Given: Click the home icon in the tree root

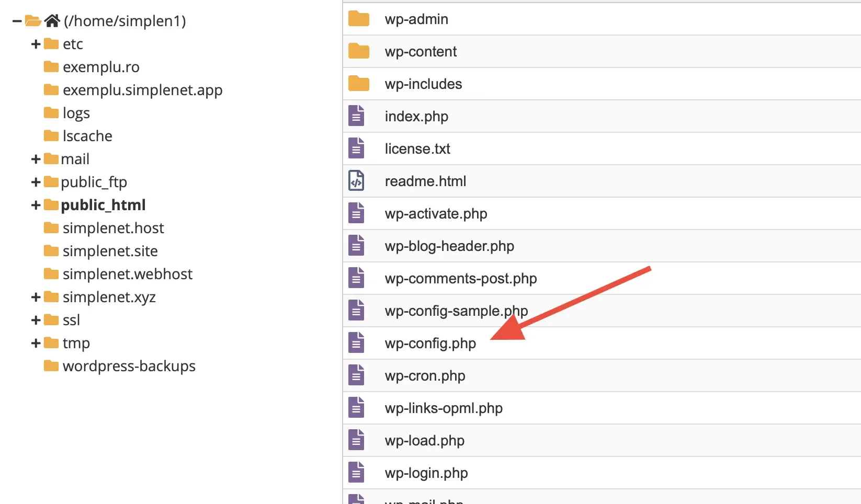Looking at the screenshot, I should click(x=52, y=20).
